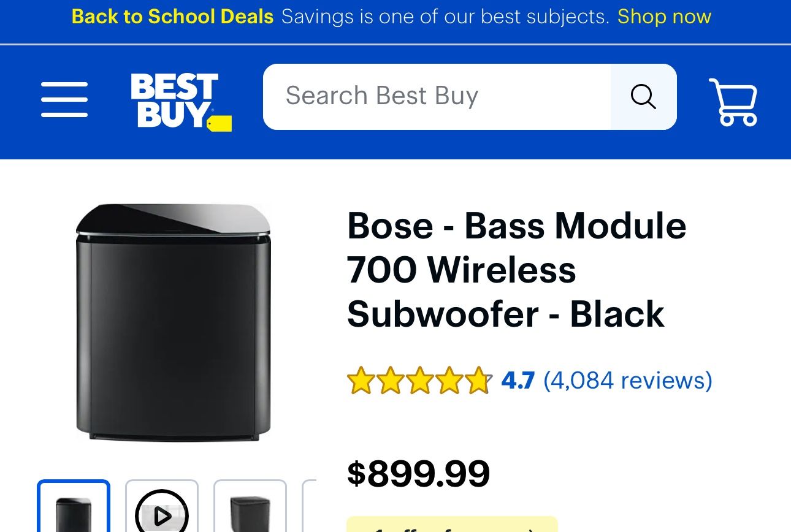Focus the Search Best Buy field
The width and height of the screenshot is (791, 532).
[x=437, y=97]
